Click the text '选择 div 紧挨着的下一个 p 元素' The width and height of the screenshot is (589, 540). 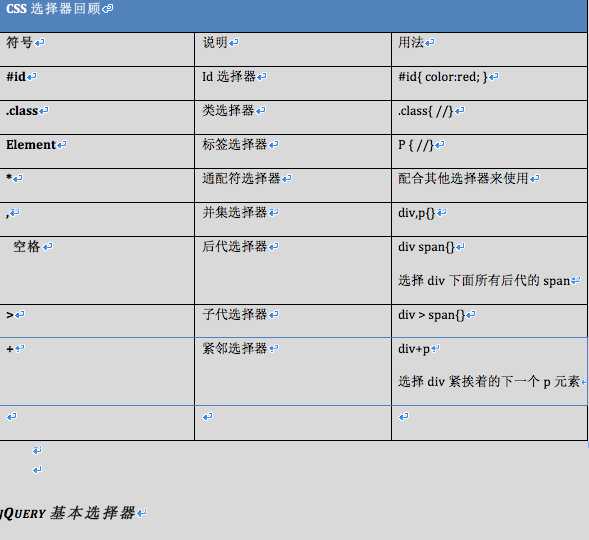489,382
